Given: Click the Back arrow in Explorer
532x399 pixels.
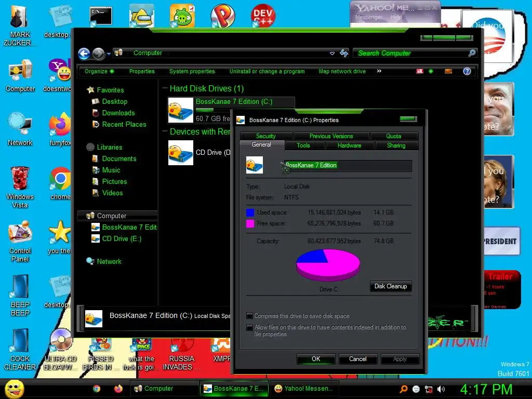Looking at the screenshot, I should [x=84, y=54].
